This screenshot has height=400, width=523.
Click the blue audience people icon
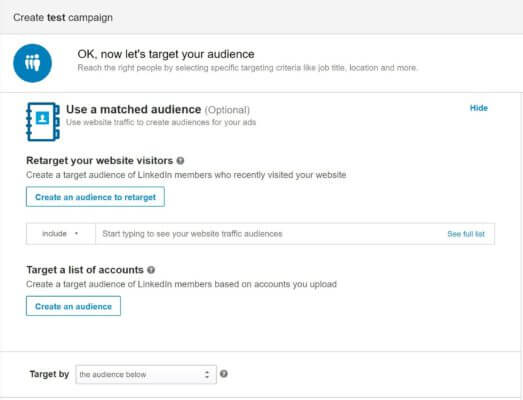click(32, 63)
